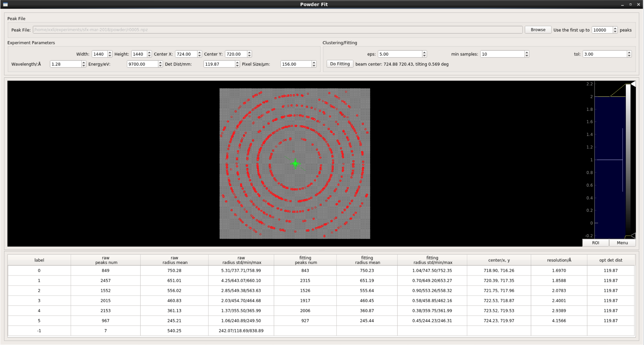Click the min samples value field

(x=502, y=54)
